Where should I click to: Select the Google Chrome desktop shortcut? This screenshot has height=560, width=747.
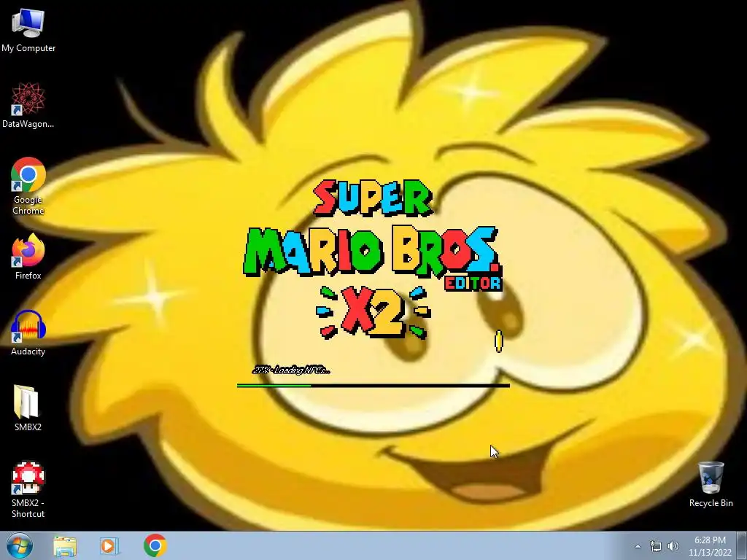coord(28,186)
